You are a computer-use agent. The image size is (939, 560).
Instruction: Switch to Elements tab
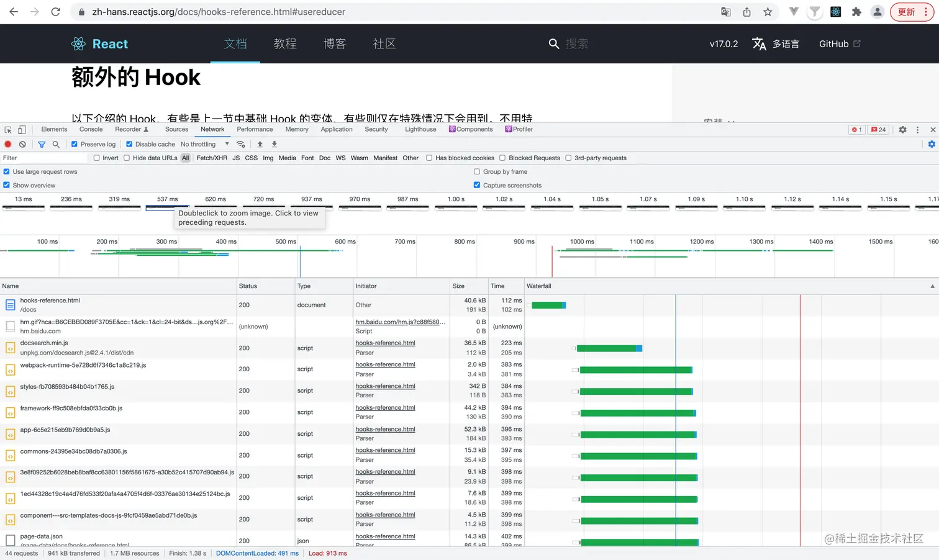54,129
